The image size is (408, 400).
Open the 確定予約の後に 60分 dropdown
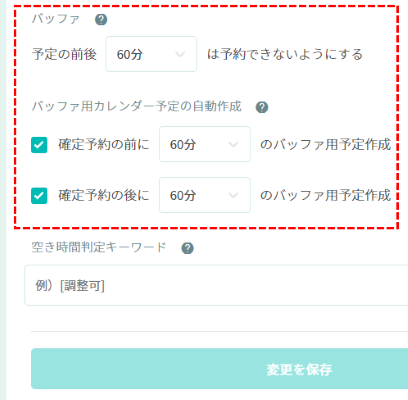click(205, 195)
